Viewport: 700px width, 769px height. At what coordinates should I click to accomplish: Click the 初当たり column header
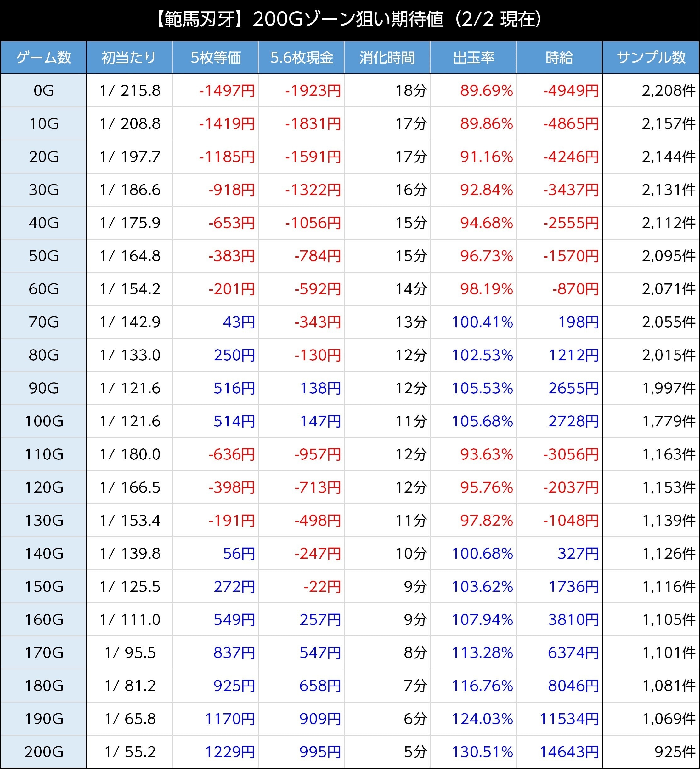pyautogui.click(x=129, y=58)
